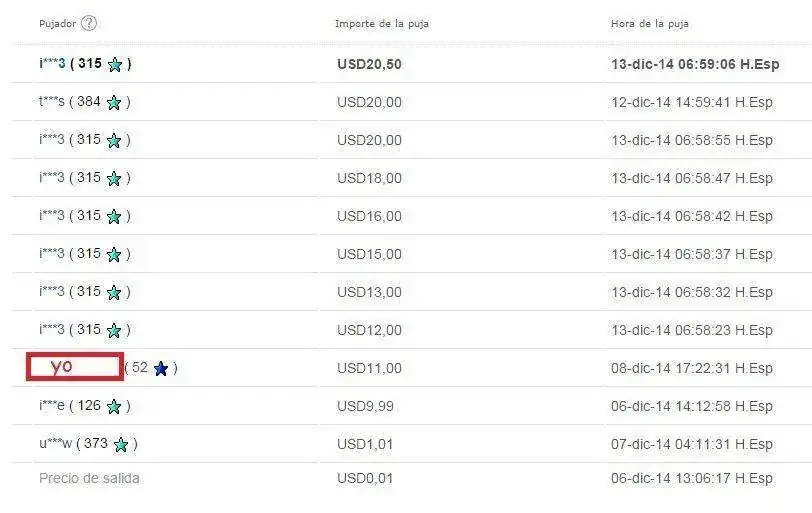Click the "Importe de la puja" column header

(x=382, y=23)
